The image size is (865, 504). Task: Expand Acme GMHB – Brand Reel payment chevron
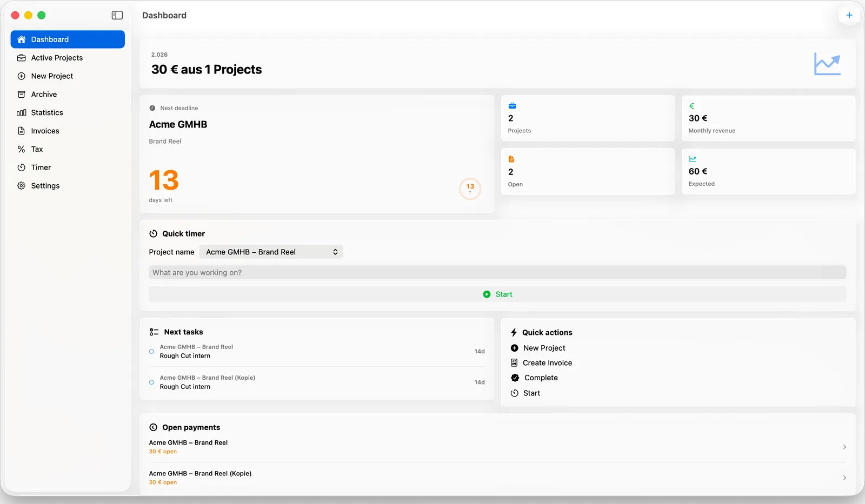click(x=844, y=447)
